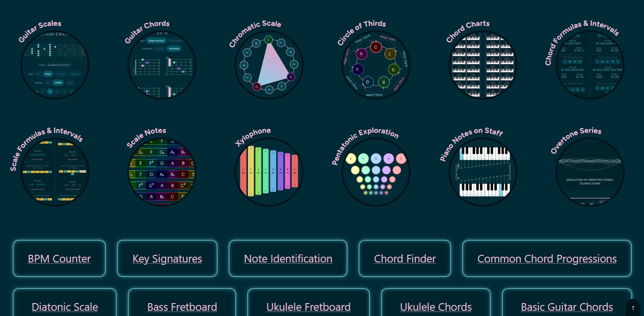View Piano Notes on Staff
This screenshot has width=644, height=316.
click(483, 172)
